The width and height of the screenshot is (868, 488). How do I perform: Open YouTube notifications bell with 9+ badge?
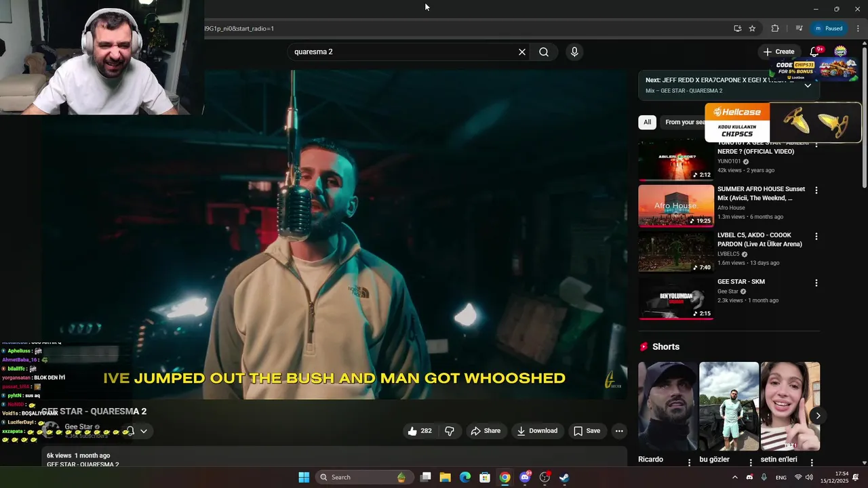815,52
